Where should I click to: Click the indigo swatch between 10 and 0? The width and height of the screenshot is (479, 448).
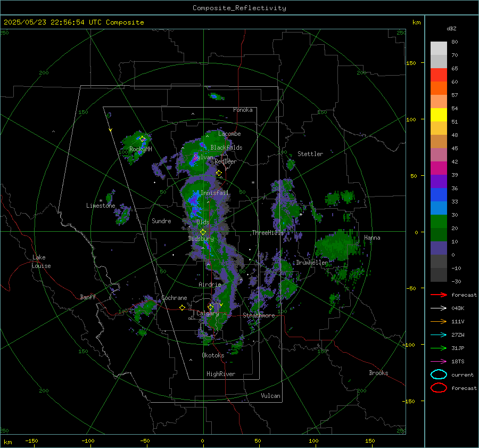(x=439, y=248)
